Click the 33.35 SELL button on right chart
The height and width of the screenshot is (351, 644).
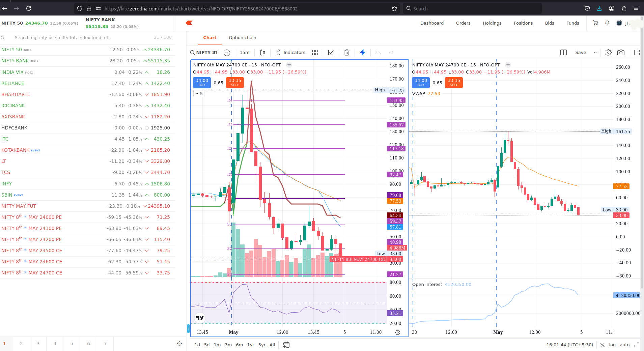454,83
